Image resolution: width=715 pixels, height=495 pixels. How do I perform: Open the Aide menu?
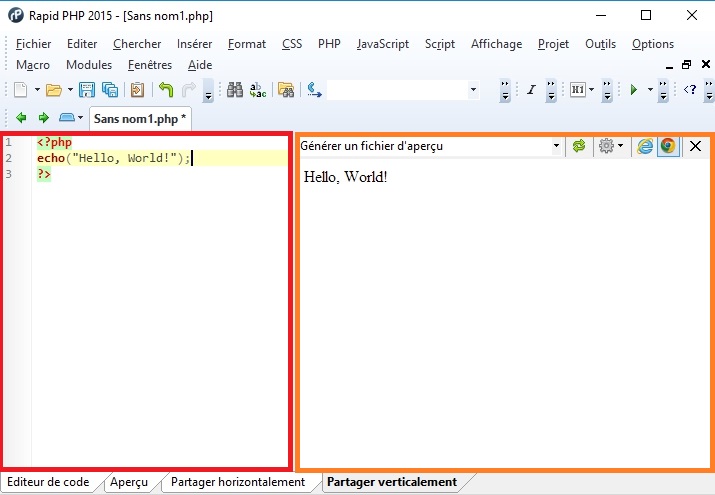pos(200,65)
